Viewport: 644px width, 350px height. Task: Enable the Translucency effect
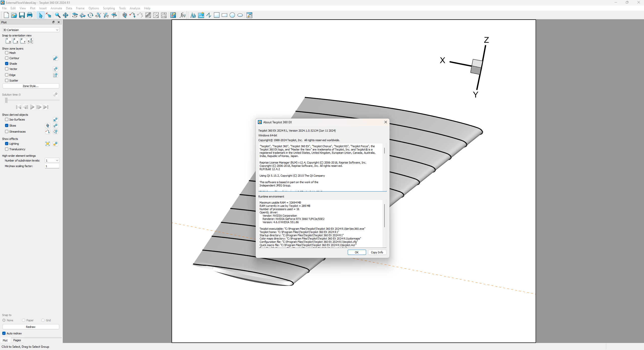coord(7,149)
